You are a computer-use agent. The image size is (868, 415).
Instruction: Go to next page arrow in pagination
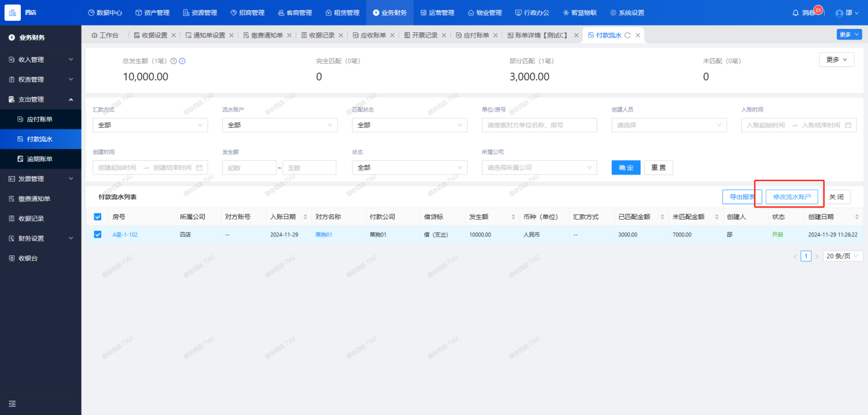pos(816,256)
